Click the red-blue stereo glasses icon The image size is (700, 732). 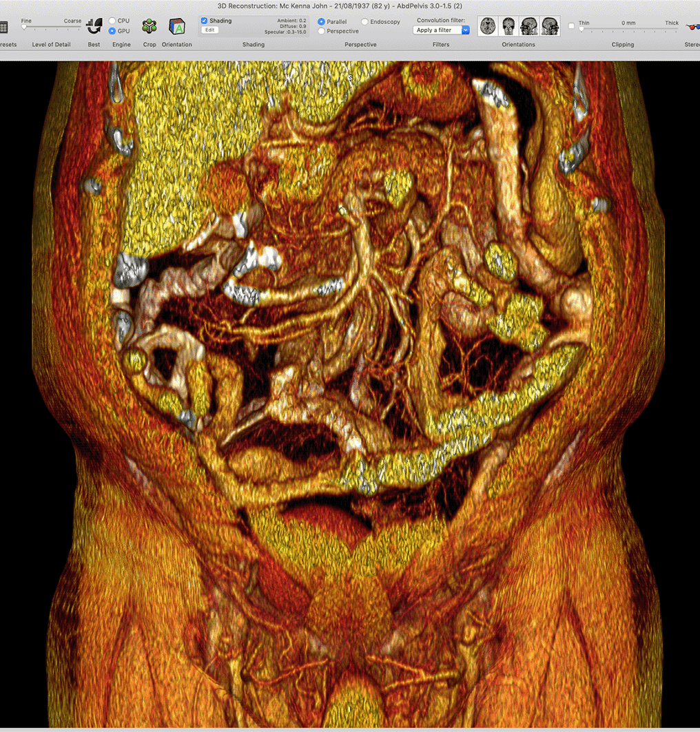coord(692,28)
